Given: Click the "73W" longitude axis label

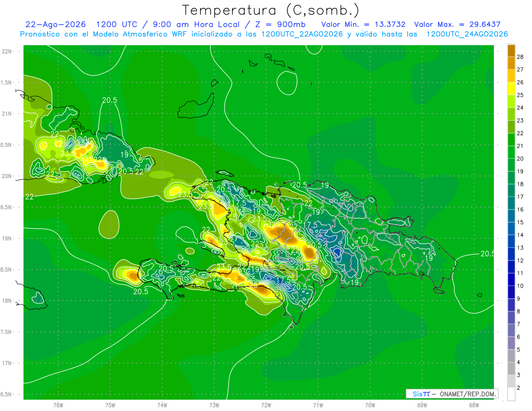Looking at the screenshot, I should [x=214, y=405].
